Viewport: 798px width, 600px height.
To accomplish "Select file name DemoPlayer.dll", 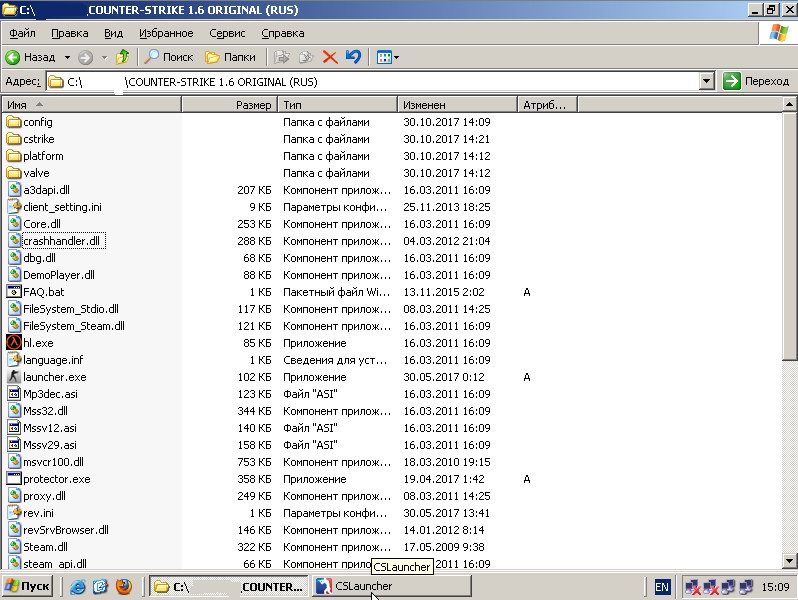I will coord(59,275).
